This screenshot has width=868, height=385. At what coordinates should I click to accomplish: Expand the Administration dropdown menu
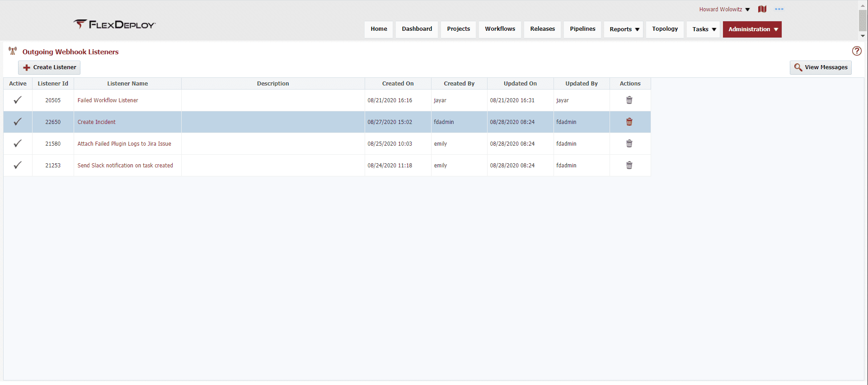pos(752,29)
